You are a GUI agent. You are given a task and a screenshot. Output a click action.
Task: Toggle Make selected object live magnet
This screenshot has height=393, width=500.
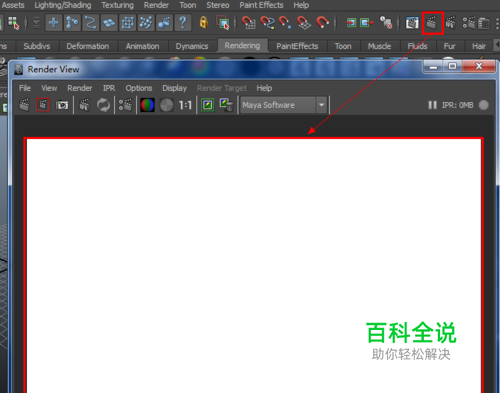(x=322, y=23)
